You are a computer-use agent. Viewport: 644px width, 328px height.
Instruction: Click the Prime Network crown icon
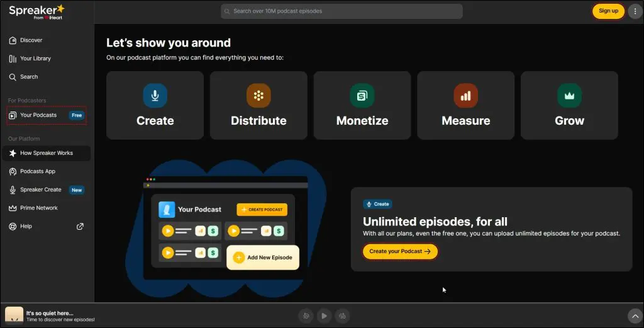(13, 208)
